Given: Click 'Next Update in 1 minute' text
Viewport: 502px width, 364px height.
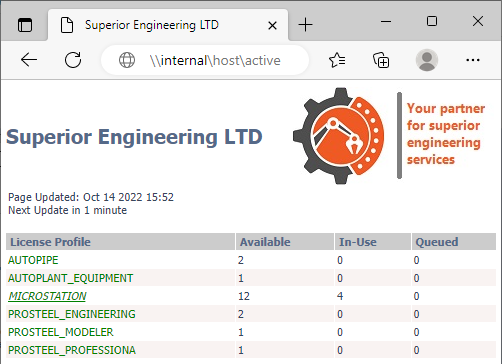Looking at the screenshot, I should tap(67, 210).
